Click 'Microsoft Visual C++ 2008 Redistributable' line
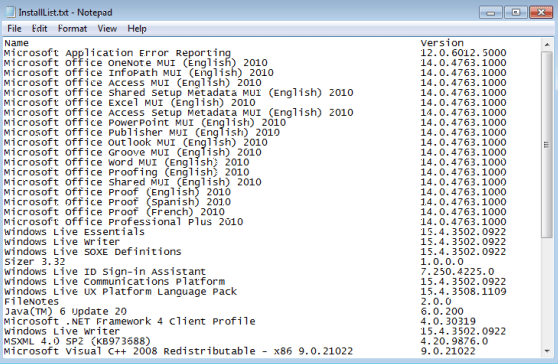This screenshot has width=558, height=364. pyautogui.click(x=179, y=352)
